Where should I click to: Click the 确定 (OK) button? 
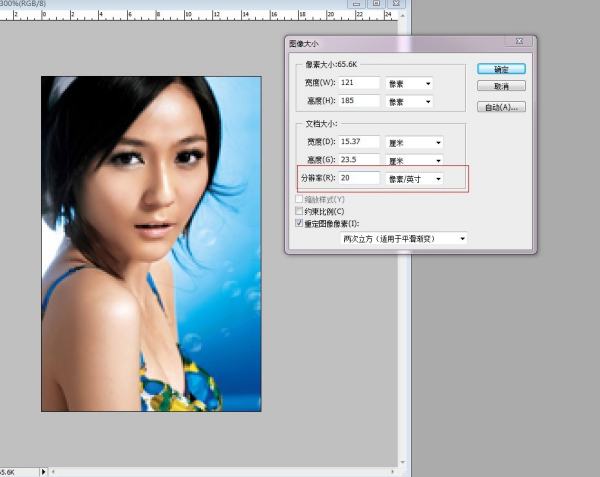coord(501,69)
